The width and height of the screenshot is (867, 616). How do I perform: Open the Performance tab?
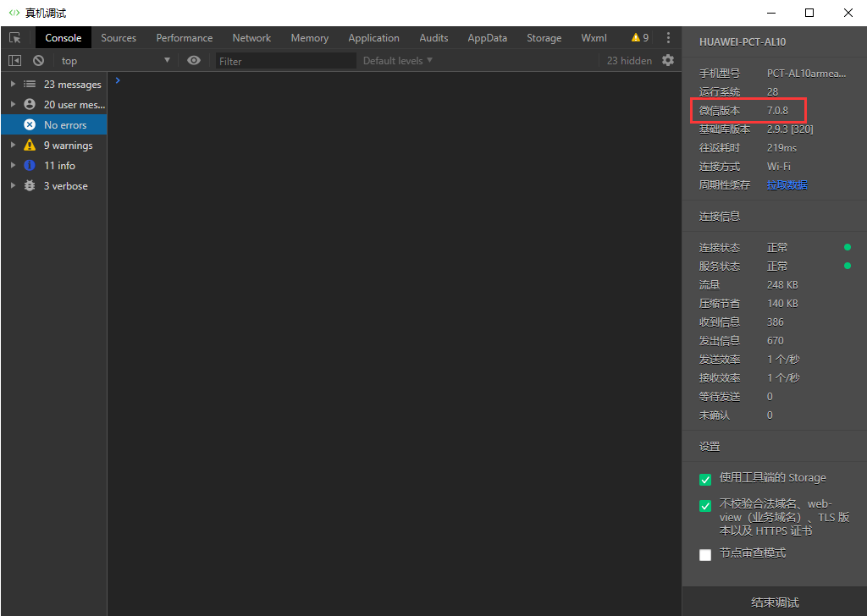click(184, 37)
